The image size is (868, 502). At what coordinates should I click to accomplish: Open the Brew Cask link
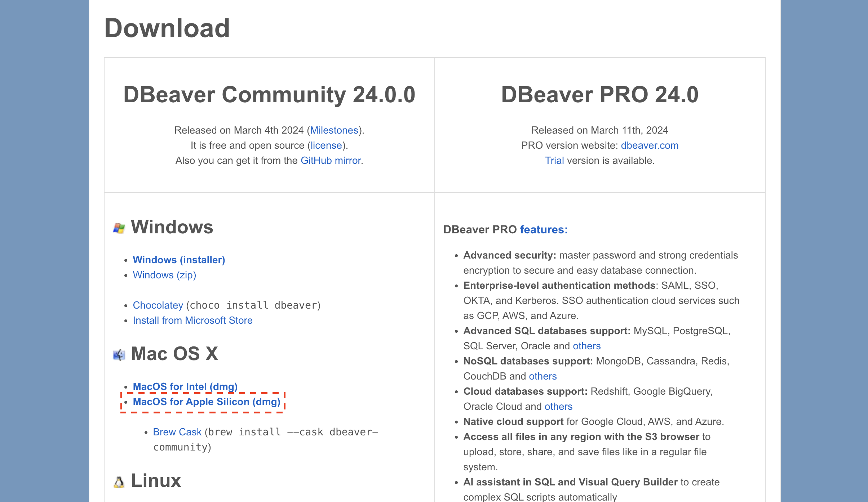coord(177,432)
